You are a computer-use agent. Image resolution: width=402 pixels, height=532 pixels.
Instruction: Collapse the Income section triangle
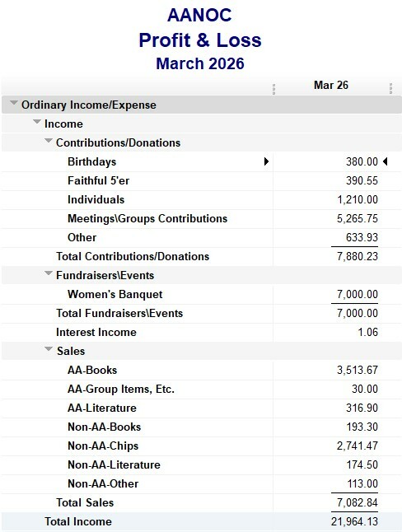tap(37, 121)
